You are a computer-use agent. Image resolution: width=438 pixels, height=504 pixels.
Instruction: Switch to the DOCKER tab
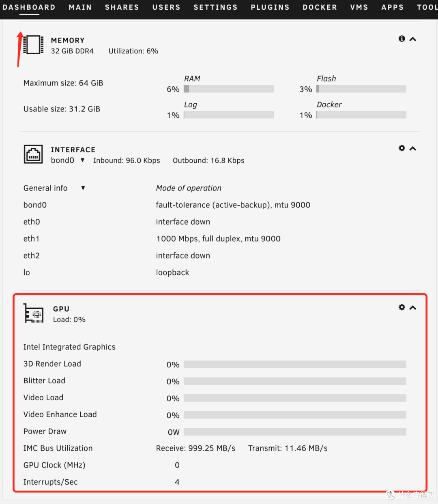pyautogui.click(x=320, y=7)
